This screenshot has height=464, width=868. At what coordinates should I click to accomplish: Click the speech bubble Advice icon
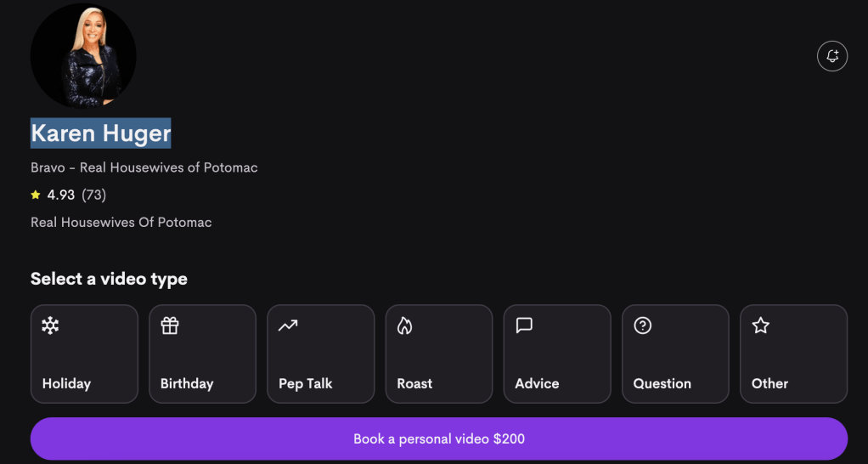pyautogui.click(x=524, y=325)
